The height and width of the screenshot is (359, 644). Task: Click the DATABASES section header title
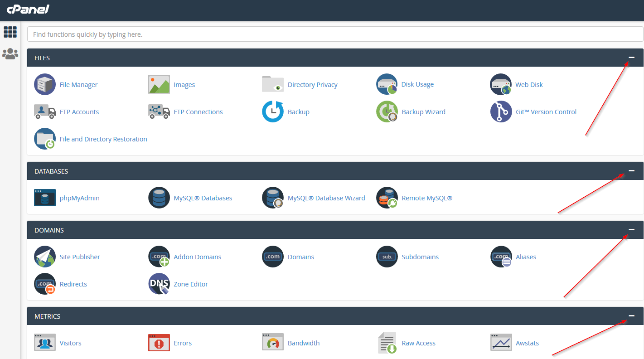tap(51, 171)
